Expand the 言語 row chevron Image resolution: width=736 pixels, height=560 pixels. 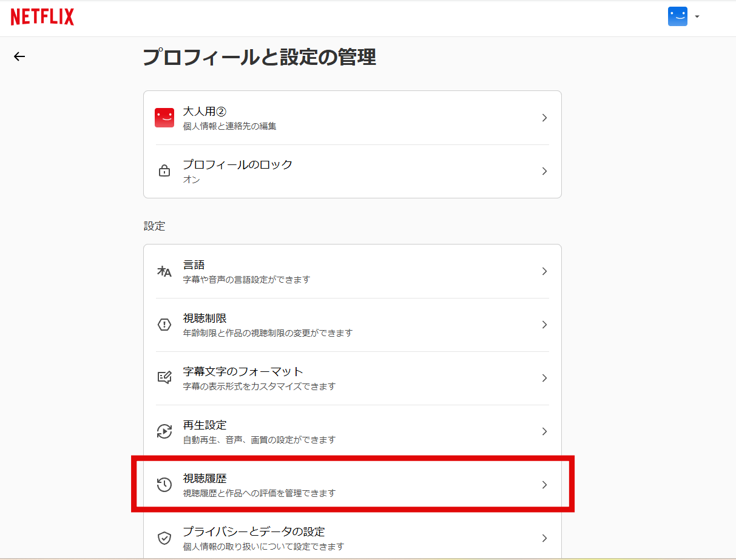tap(544, 271)
